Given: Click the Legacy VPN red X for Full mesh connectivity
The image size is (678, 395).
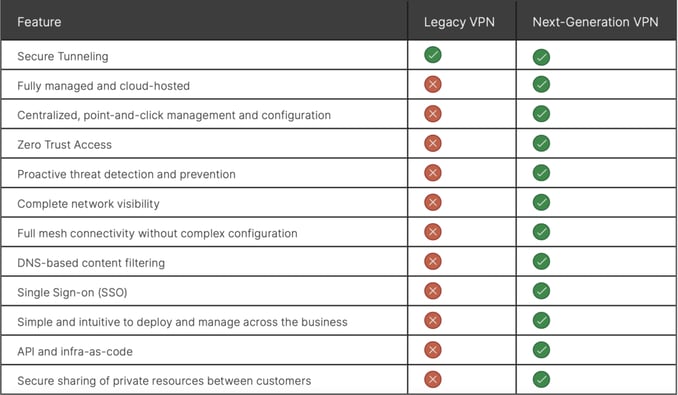Looking at the screenshot, I should 433,232.
